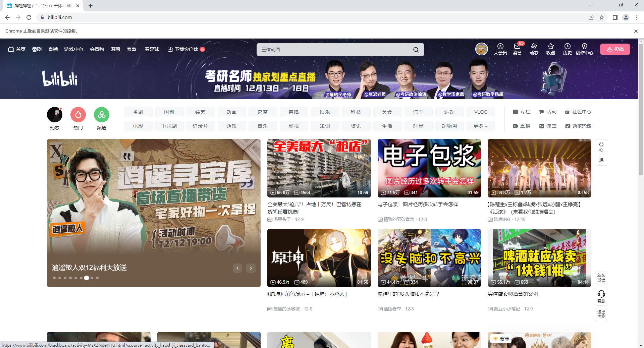Open 直播 in the top navigation
This screenshot has height=348, width=644.
pos(53,49)
